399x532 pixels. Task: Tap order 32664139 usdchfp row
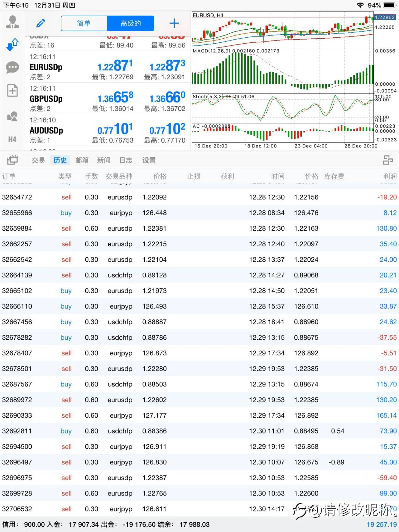coord(199,275)
